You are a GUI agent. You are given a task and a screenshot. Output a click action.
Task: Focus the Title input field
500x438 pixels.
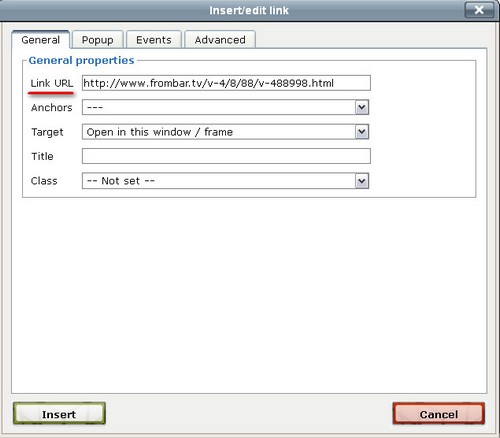click(x=226, y=156)
